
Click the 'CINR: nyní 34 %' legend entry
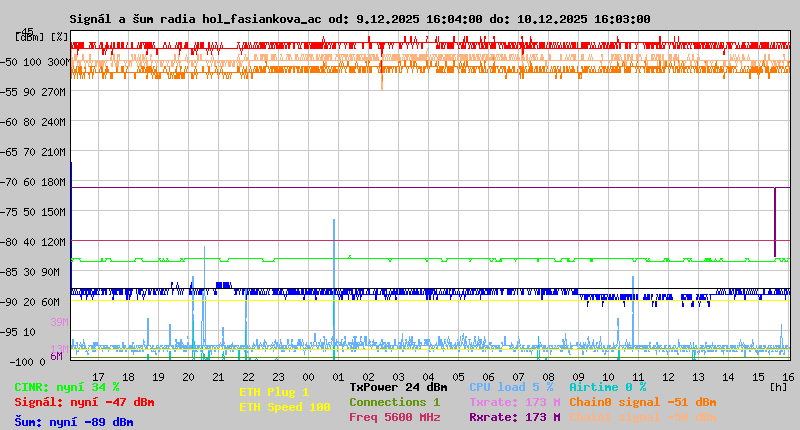tap(67, 387)
